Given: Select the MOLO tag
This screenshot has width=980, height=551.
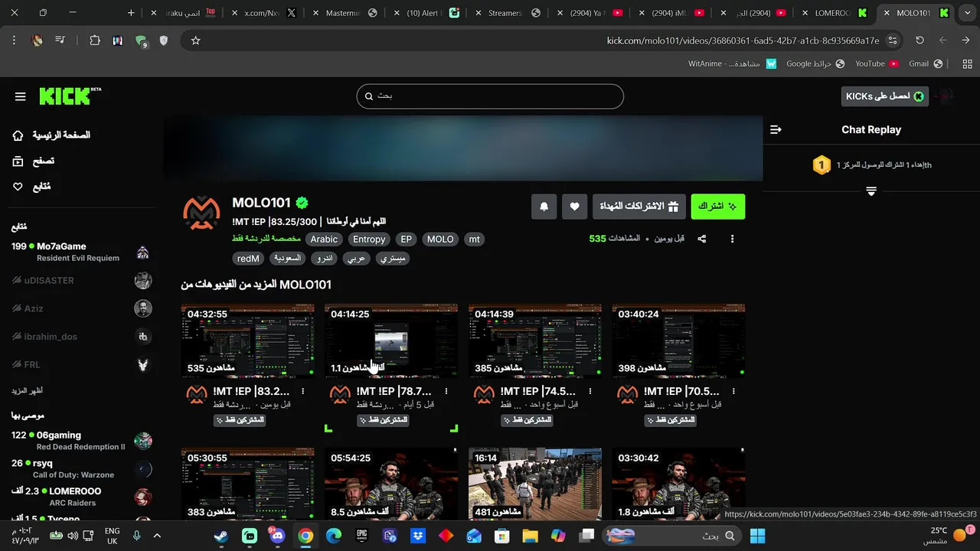Looking at the screenshot, I should (x=440, y=240).
